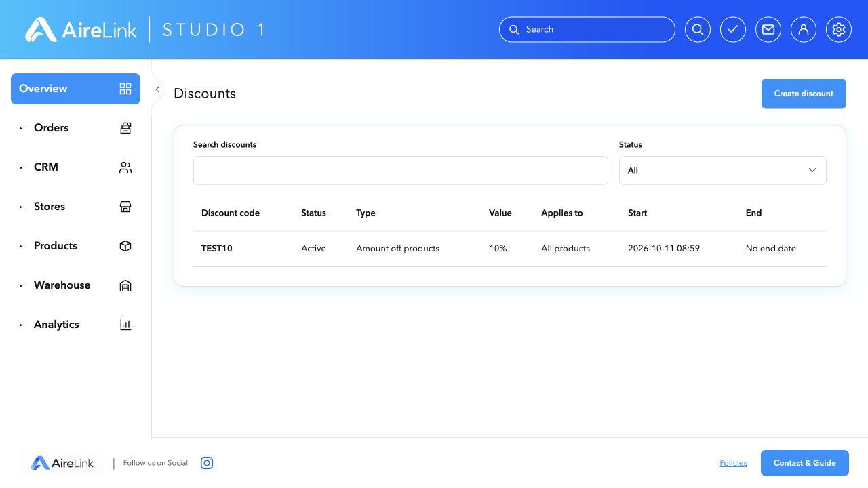
Task: Click the Products box icon in sidebar
Action: 125,246
